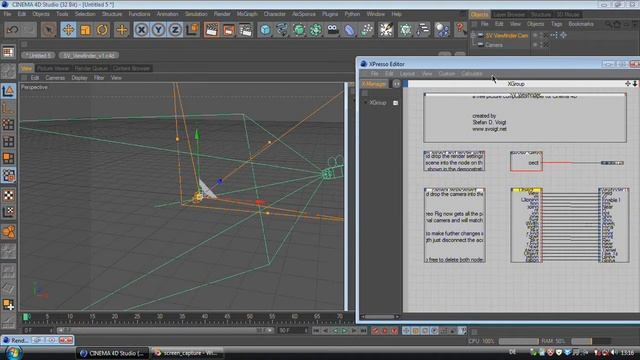Select the SV_Viewfinder_v1.c4d document tab
This screenshot has height=360, width=640.
click(x=89, y=55)
